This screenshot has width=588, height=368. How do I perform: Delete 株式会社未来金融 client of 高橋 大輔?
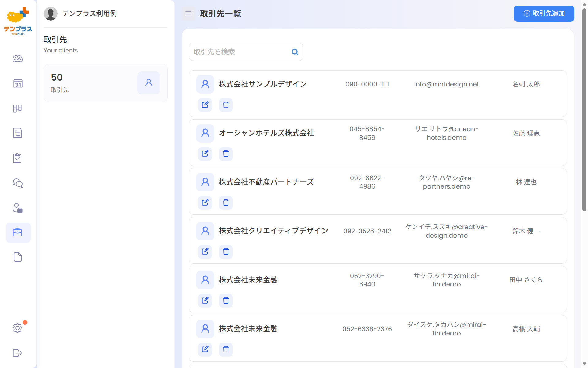click(x=226, y=349)
